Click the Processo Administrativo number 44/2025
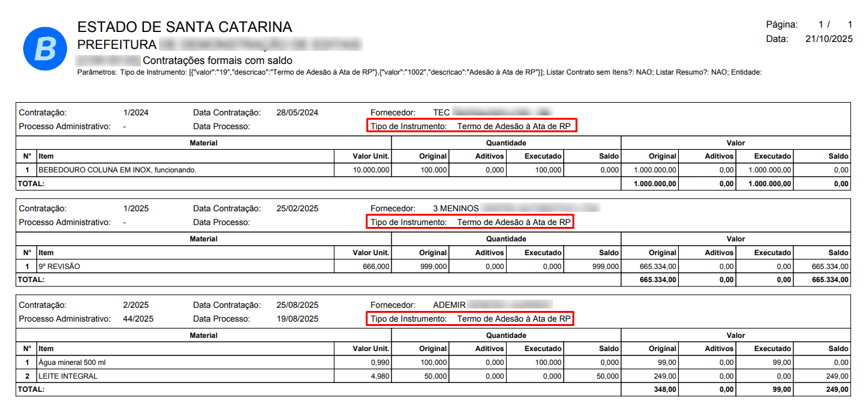The width and height of the screenshot is (868, 410). [138, 319]
